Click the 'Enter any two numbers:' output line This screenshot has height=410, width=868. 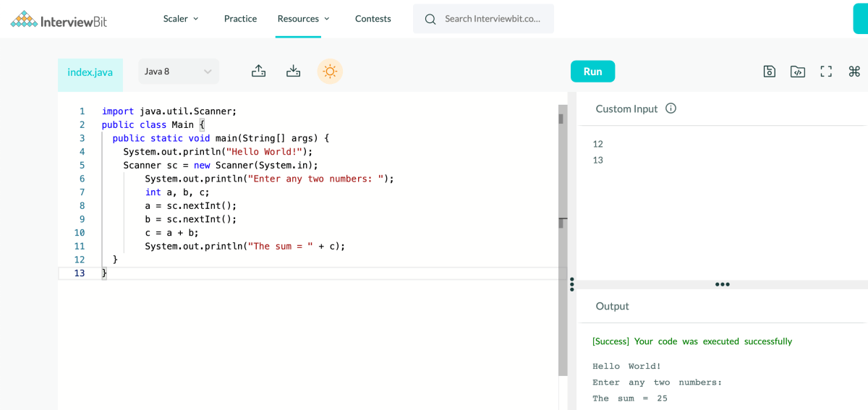click(658, 382)
